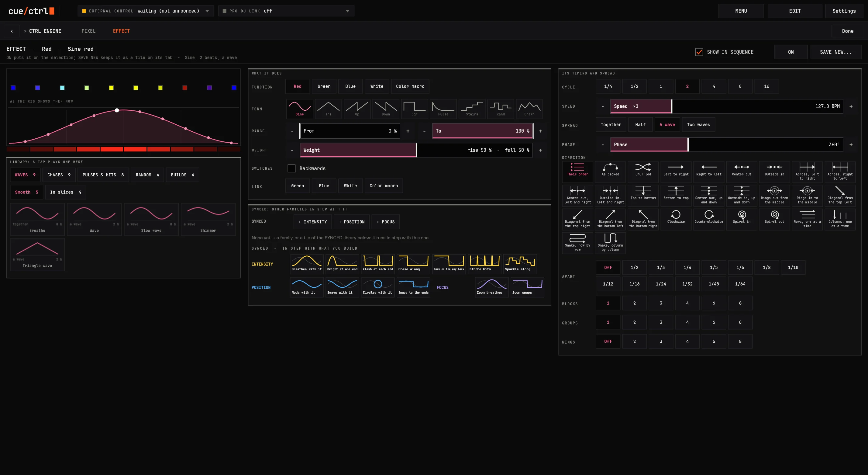Select Spiral in direction
This screenshot has width=868, height=475.
741,219
